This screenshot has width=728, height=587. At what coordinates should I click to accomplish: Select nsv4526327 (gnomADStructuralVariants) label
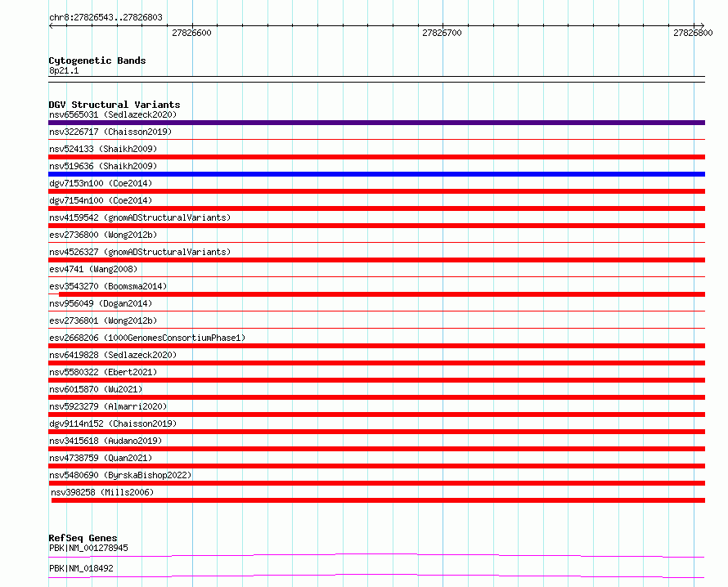coord(140,252)
